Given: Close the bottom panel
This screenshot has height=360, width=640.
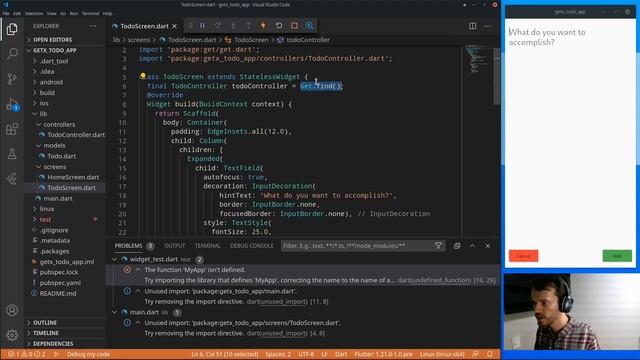Looking at the screenshot, I should pos(488,246).
